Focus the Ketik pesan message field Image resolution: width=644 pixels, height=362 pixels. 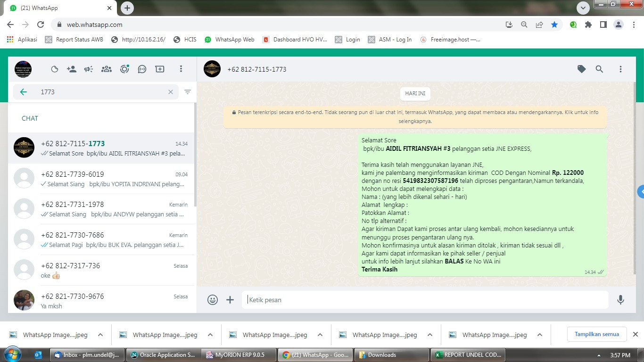tap(425, 300)
